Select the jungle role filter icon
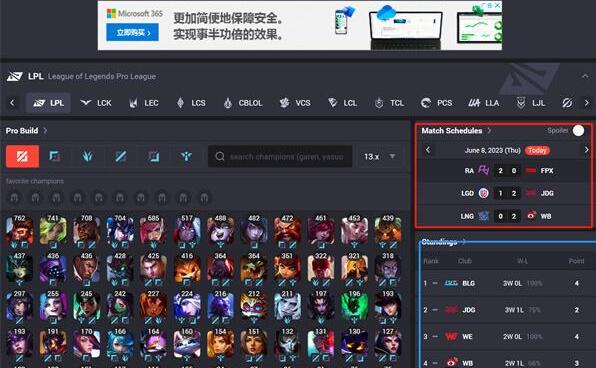 tap(87, 156)
